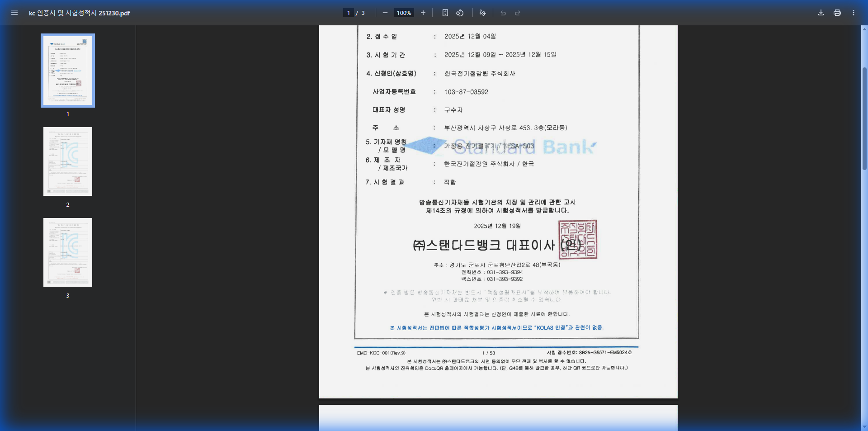Click the EMC-KCC-001(Rev.9) footer text
The image size is (868, 431).
(x=381, y=353)
